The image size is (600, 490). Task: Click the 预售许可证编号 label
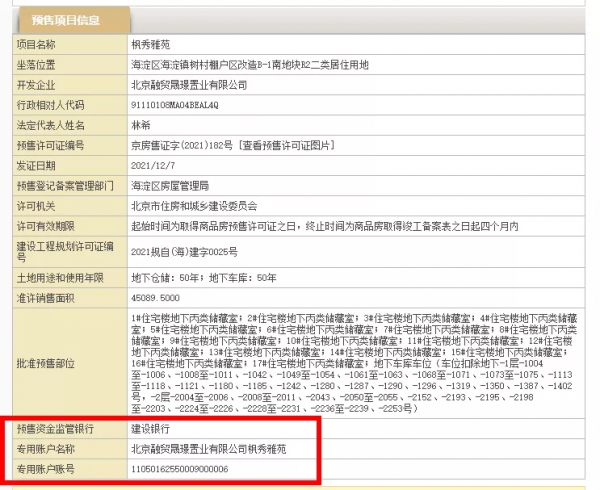click(50, 145)
